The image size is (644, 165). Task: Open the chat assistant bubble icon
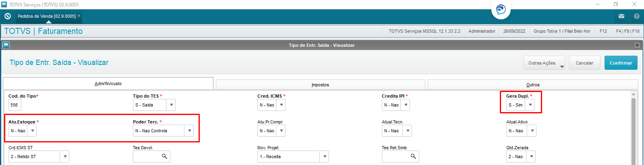coord(501,9)
